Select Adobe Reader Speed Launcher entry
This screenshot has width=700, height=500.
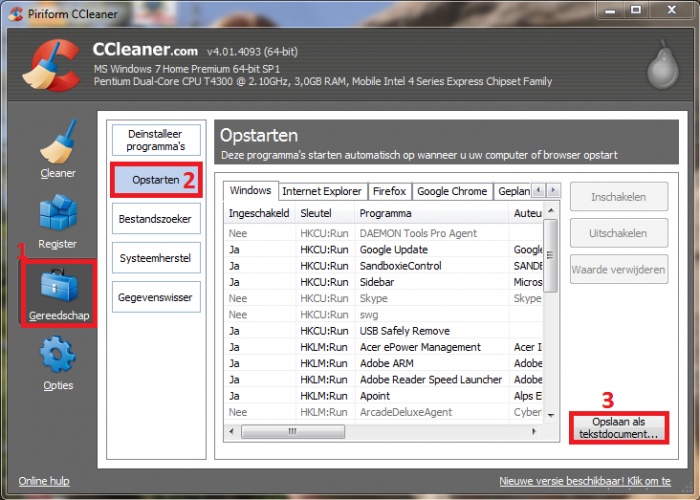[384, 379]
